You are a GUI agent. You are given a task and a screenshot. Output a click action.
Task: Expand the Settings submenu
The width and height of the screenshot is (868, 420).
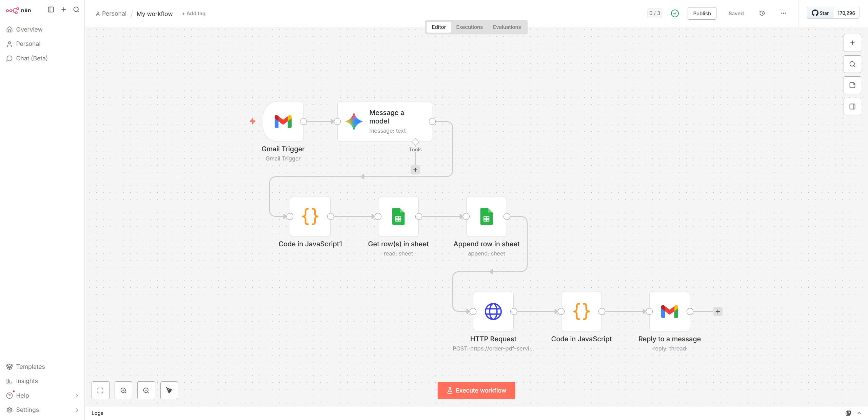pyautogui.click(x=77, y=410)
